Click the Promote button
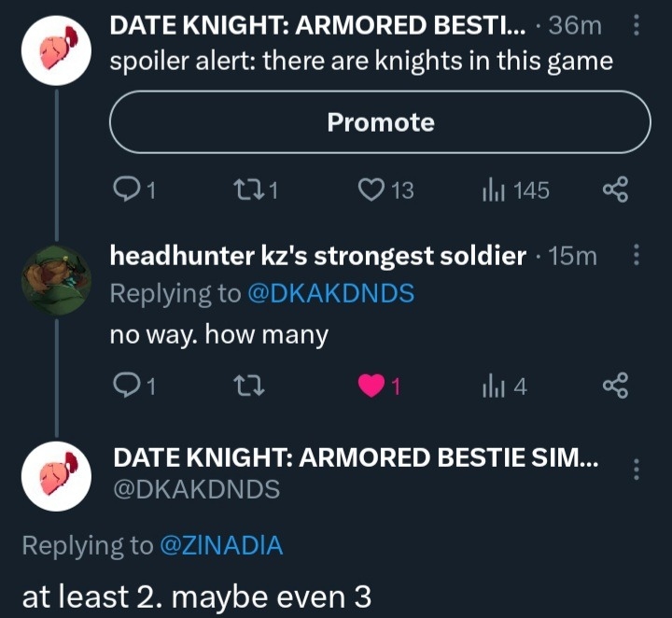Viewport: 672px width, 618px height. pos(380,122)
